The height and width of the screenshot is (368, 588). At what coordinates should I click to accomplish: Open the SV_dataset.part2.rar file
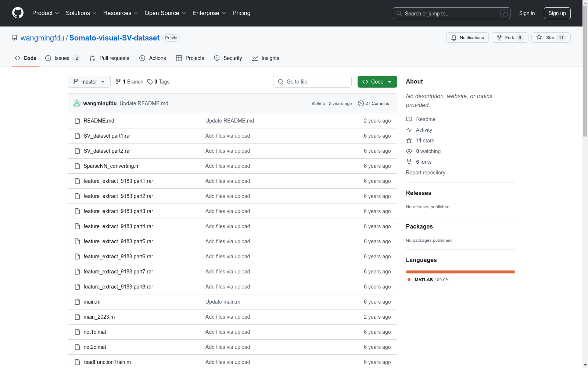coord(107,151)
